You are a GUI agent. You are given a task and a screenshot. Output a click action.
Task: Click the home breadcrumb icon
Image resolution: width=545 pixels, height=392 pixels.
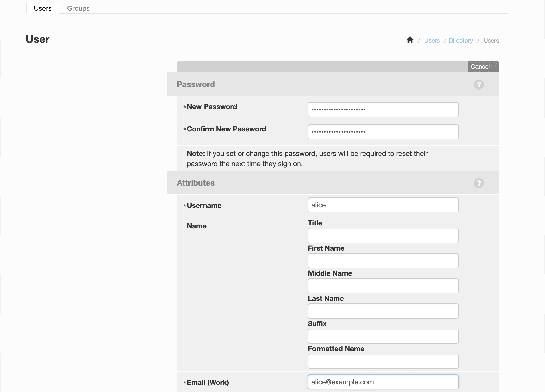click(410, 40)
